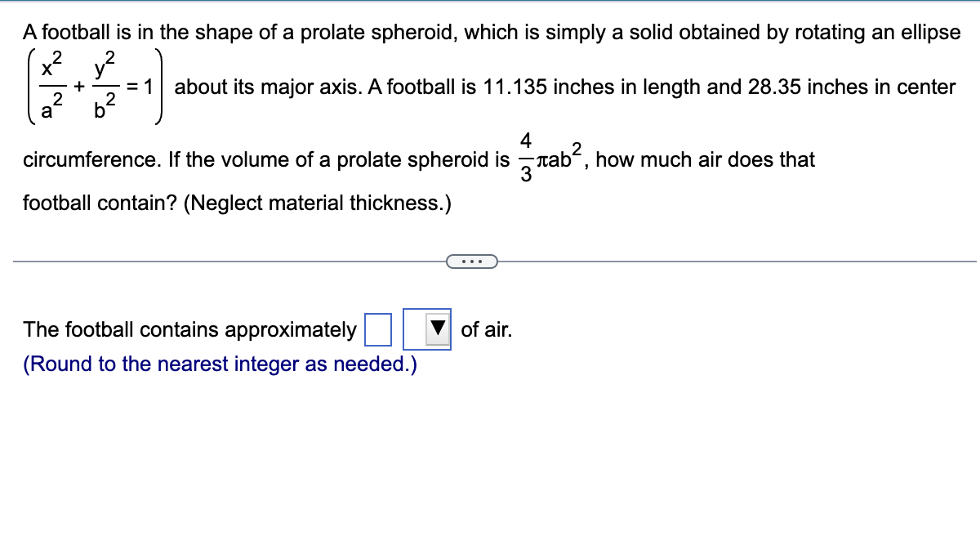Image resolution: width=980 pixels, height=559 pixels.
Task: Click the problem statement about the prolate spheroid
Action: pyautogui.click(x=490, y=33)
